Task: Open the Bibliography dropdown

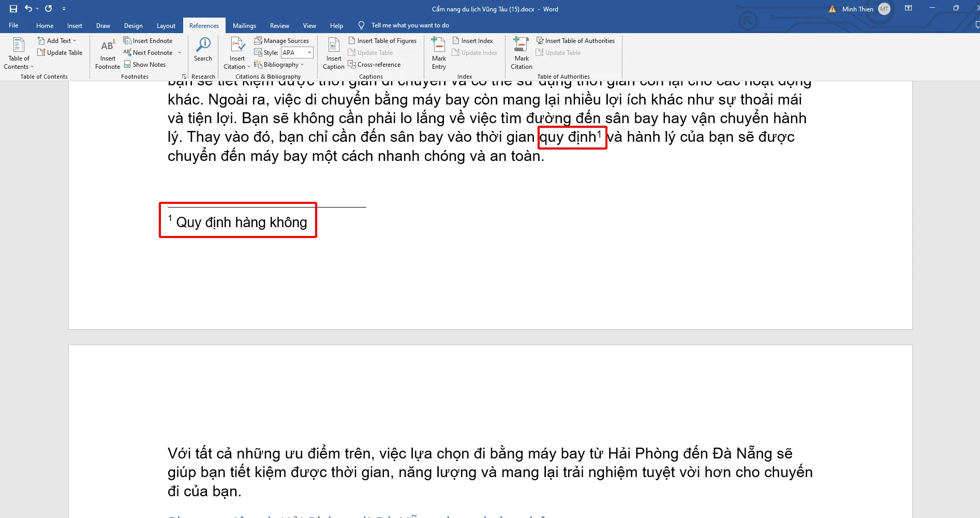Action: (x=279, y=64)
